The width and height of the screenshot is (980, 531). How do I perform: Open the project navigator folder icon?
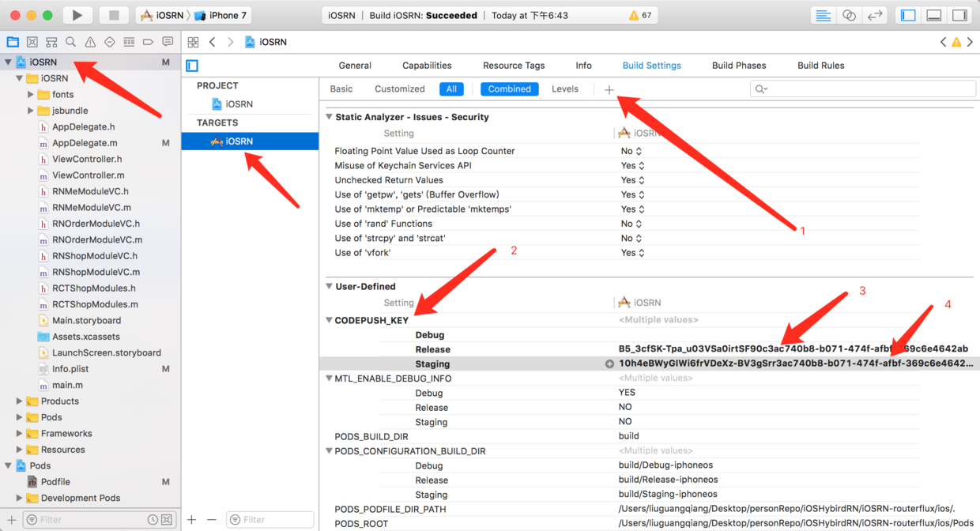point(13,42)
